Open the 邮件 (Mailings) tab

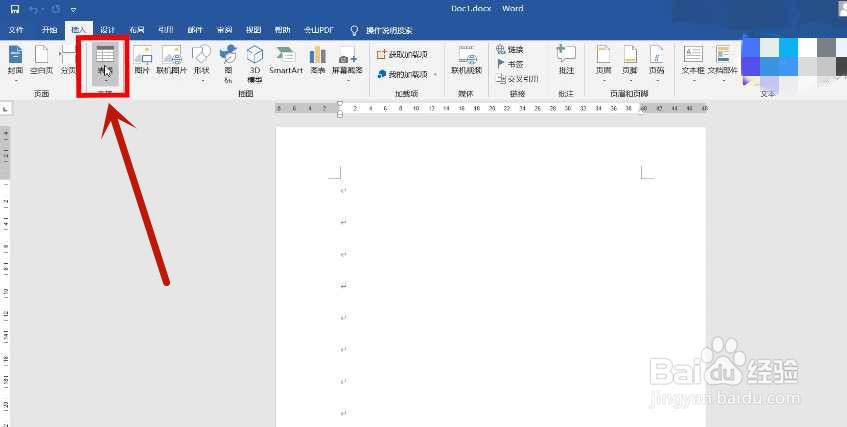[194, 30]
